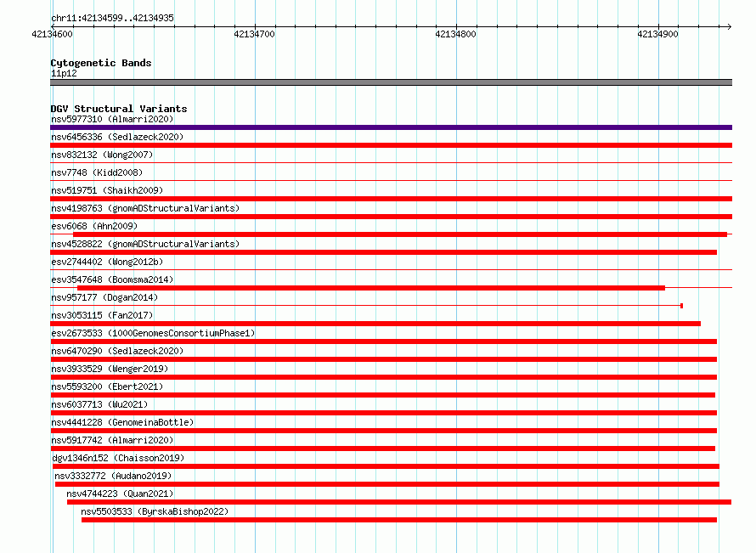
Task: Select the 11p12 band label
Action: [64, 73]
